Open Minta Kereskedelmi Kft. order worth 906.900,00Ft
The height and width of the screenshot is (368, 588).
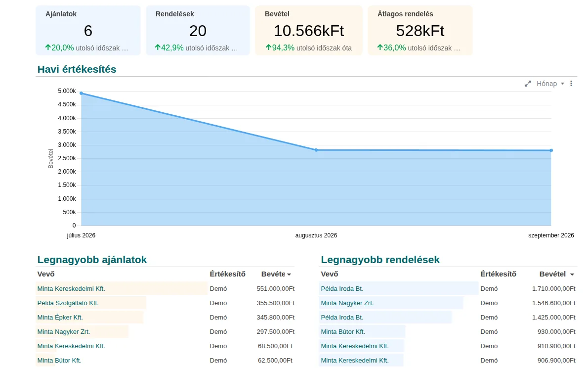355,360
